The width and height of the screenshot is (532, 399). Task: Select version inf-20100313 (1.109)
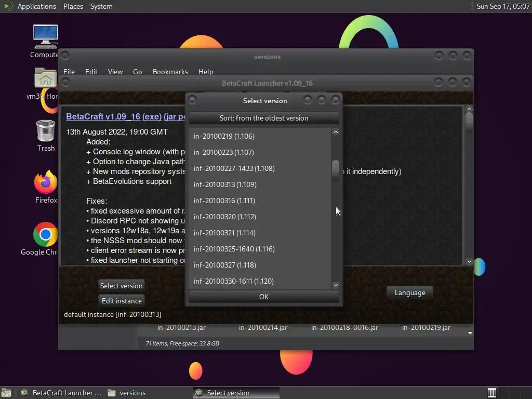[x=260, y=184]
